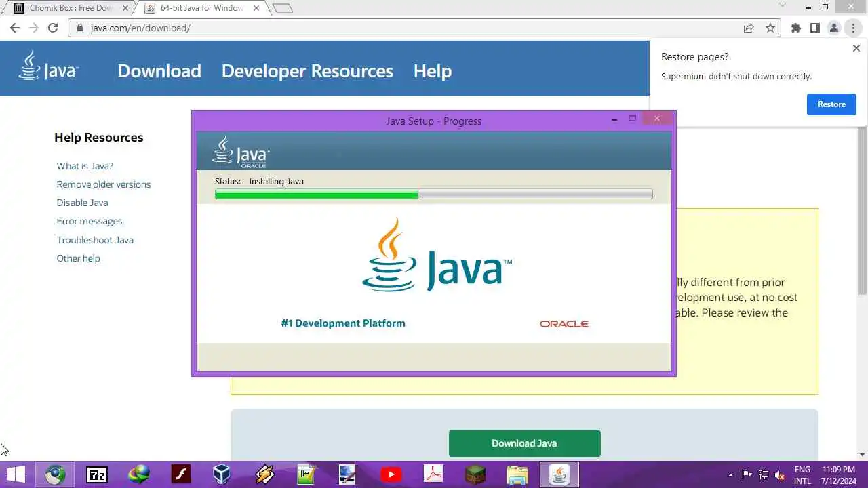868x488 pixels.
Task: Click the green Download Java button
Action: click(524, 443)
